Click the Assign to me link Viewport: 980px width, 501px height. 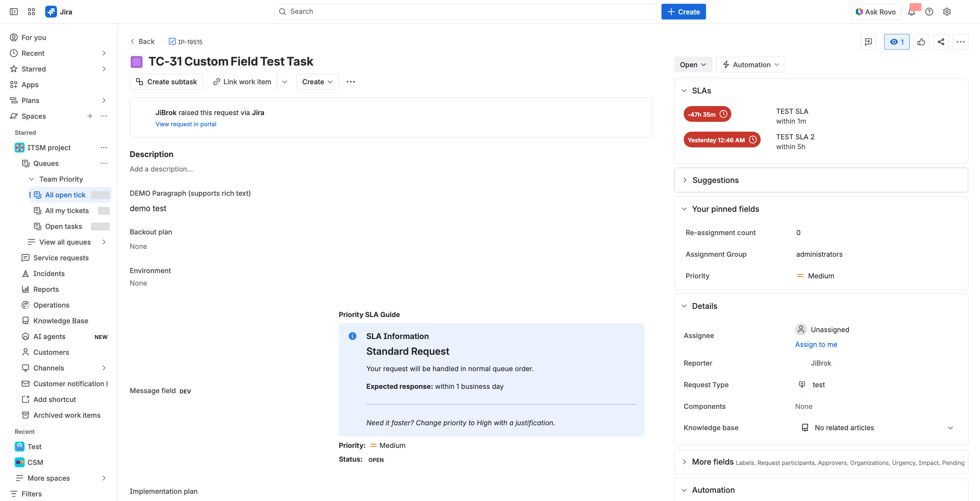pos(816,344)
